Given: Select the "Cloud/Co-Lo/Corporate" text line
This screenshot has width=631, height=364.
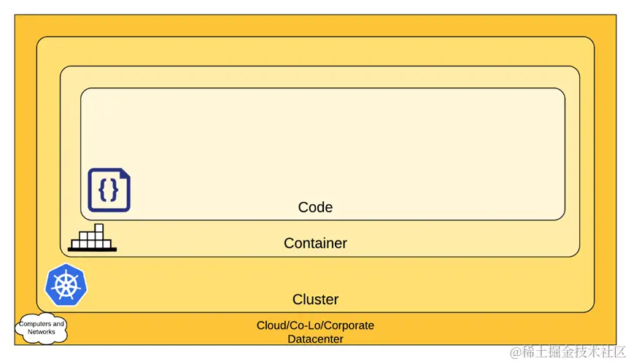Looking at the screenshot, I should click(x=315, y=325).
